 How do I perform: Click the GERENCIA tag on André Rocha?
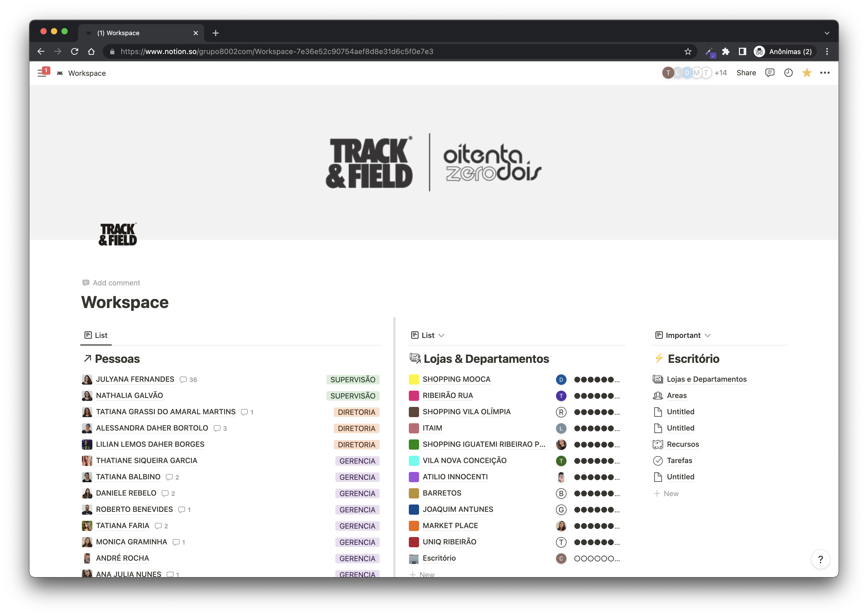(x=357, y=558)
